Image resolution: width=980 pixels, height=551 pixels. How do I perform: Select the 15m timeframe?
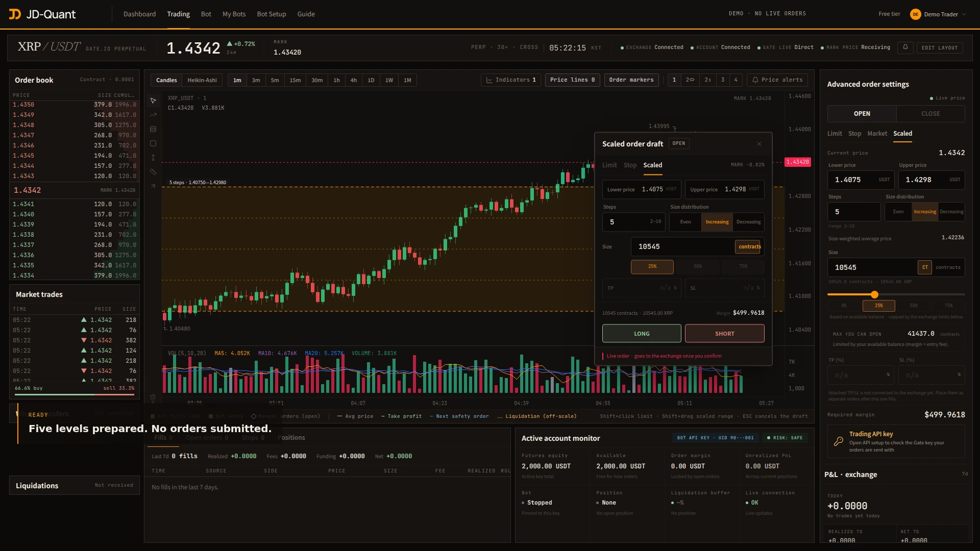click(295, 80)
